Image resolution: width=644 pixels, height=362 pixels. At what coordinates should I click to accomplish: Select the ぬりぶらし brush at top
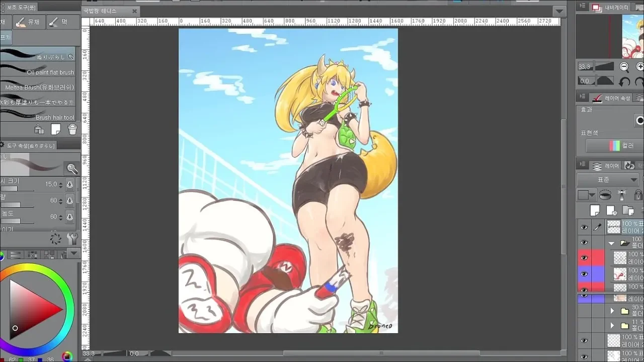tap(38, 54)
